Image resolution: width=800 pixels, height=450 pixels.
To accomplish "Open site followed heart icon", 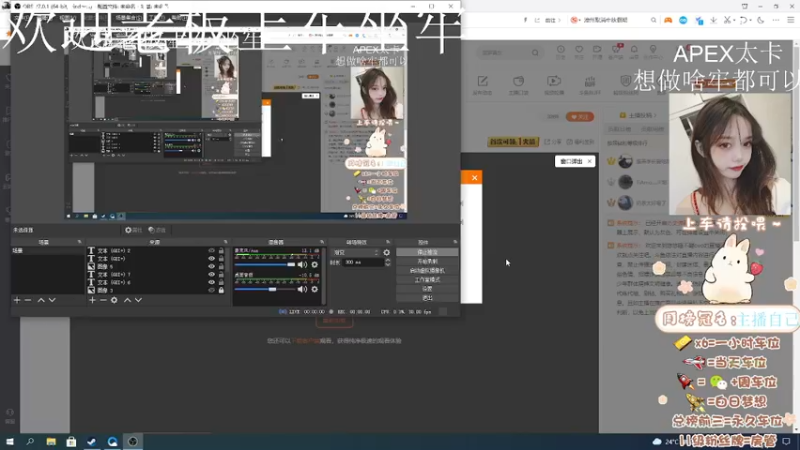I will [x=579, y=49].
